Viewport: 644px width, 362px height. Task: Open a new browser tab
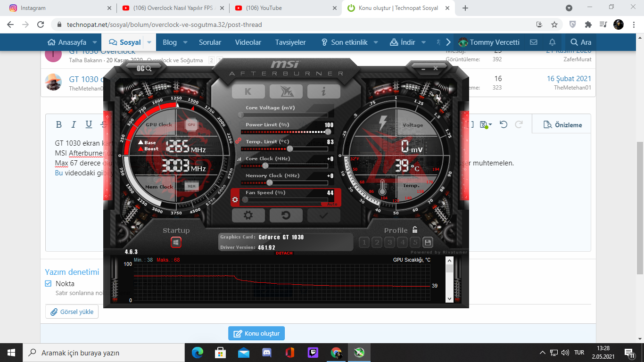pos(465,8)
